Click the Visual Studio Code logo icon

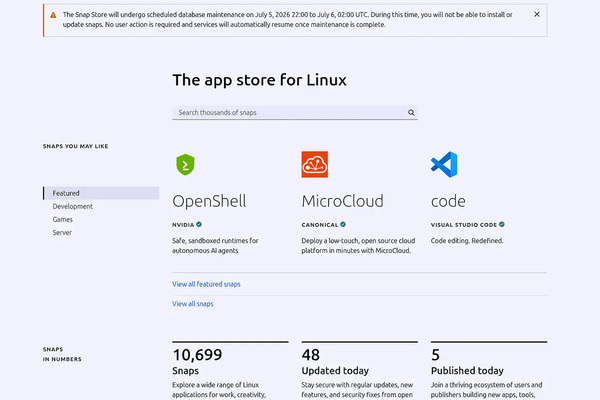click(x=444, y=165)
